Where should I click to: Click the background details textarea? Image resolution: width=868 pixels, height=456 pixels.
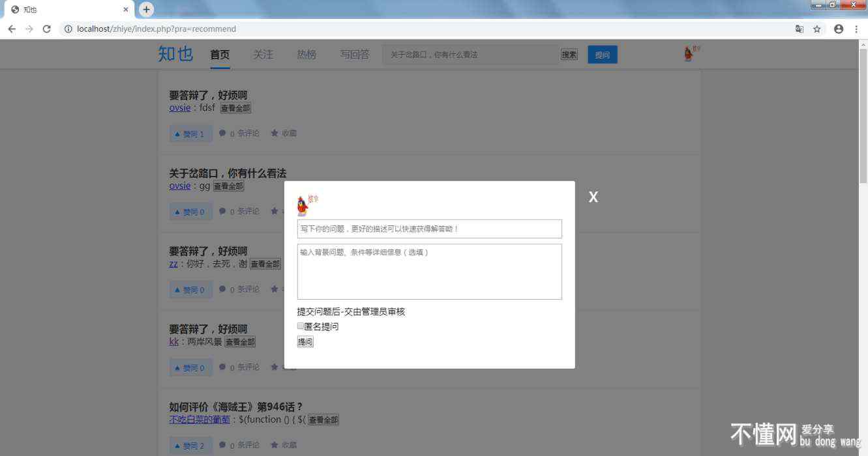click(x=429, y=272)
